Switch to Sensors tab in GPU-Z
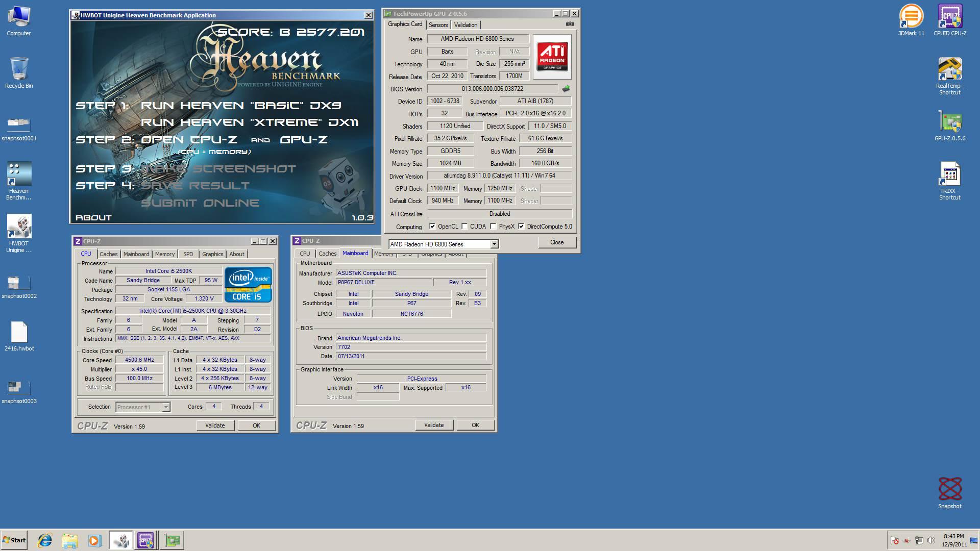Screen dimensions: 980x551 (x=438, y=25)
